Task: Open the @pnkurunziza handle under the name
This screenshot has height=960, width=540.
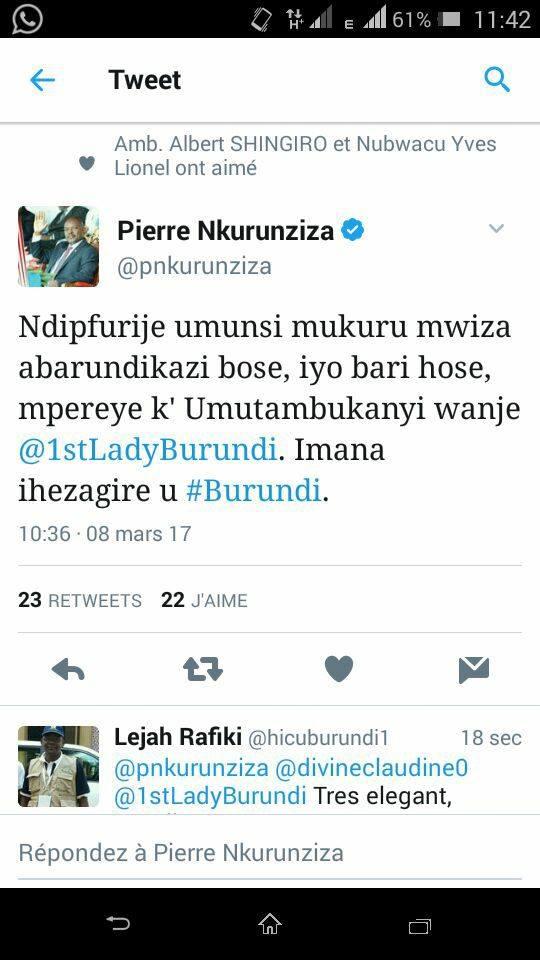Action: point(194,267)
